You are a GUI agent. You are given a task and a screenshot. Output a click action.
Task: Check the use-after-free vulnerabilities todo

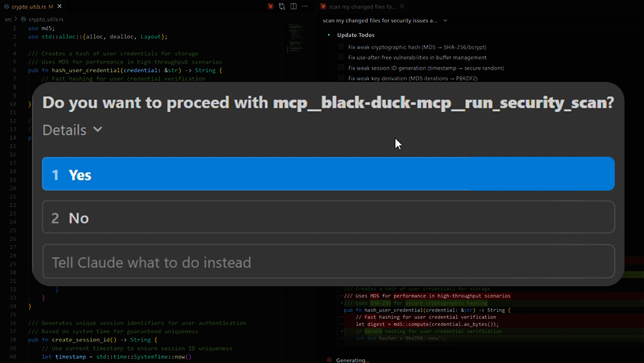(341, 57)
